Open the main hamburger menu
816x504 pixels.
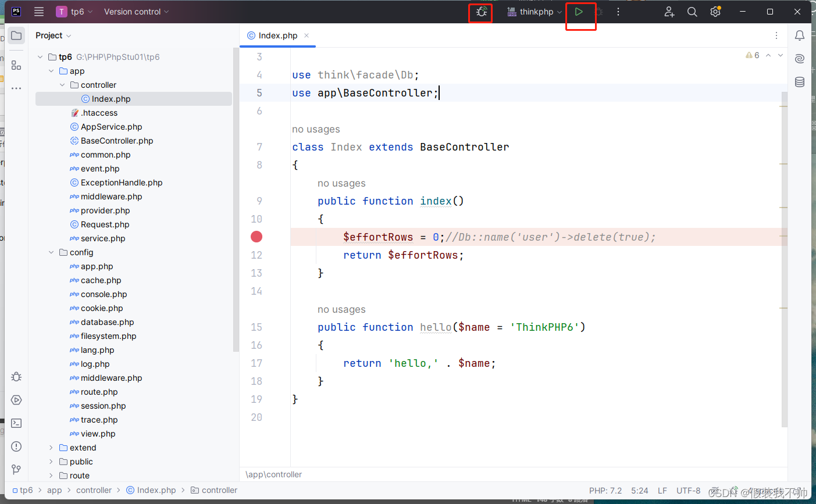[39, 12]
